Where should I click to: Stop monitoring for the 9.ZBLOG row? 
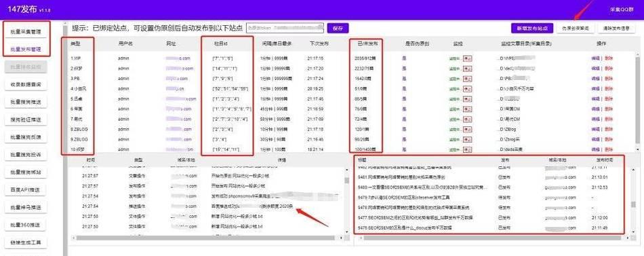(467, 139)
